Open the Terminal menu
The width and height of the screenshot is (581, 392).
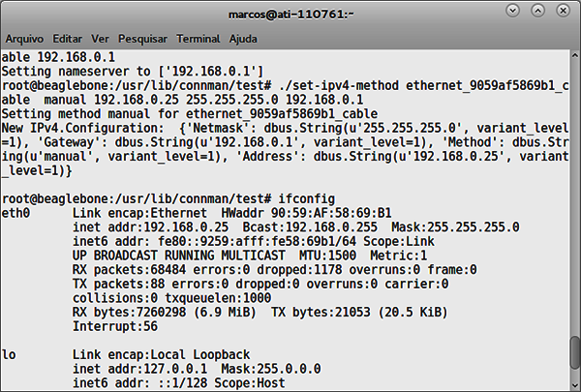click(199, 39)
